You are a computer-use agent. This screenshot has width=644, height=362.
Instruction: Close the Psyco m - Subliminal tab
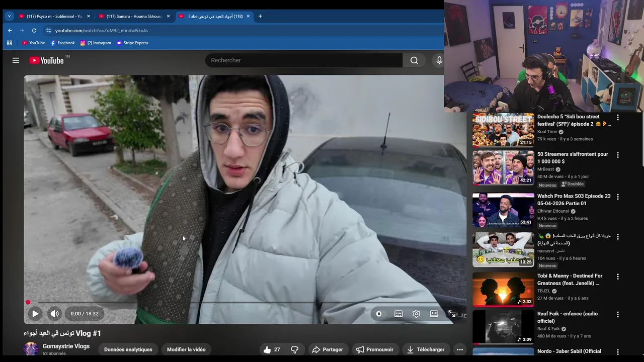coord(89,16)
